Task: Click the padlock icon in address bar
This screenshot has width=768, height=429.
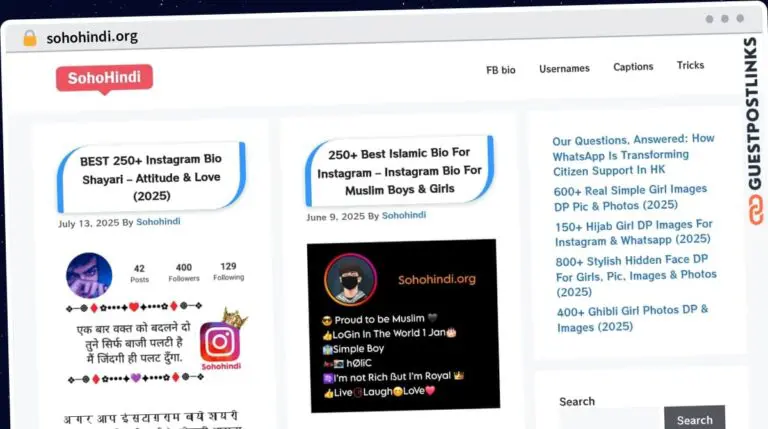Action: pyautogui.click(x=29, y=38)
